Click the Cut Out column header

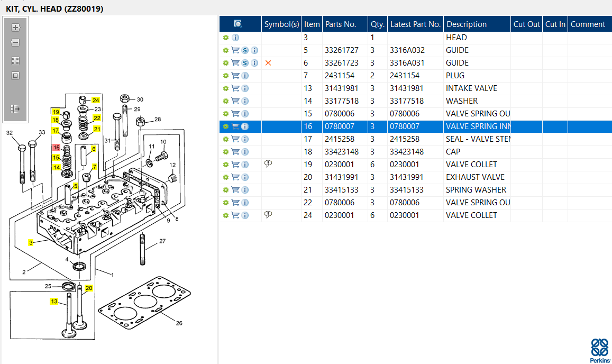[526, 24]
